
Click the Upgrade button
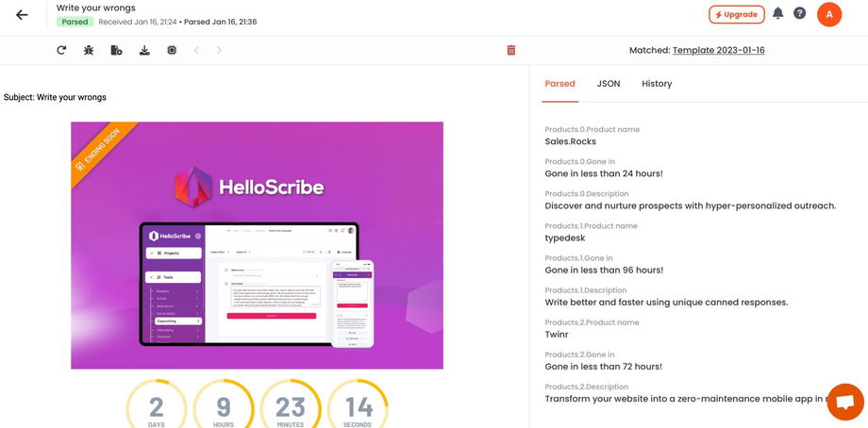737,15
